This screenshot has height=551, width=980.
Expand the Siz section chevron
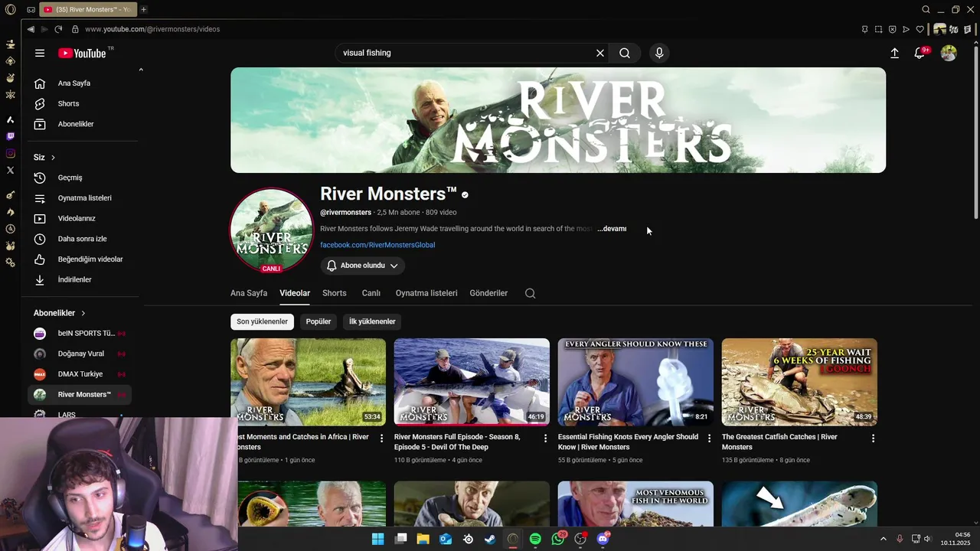[x=53, y=158]
